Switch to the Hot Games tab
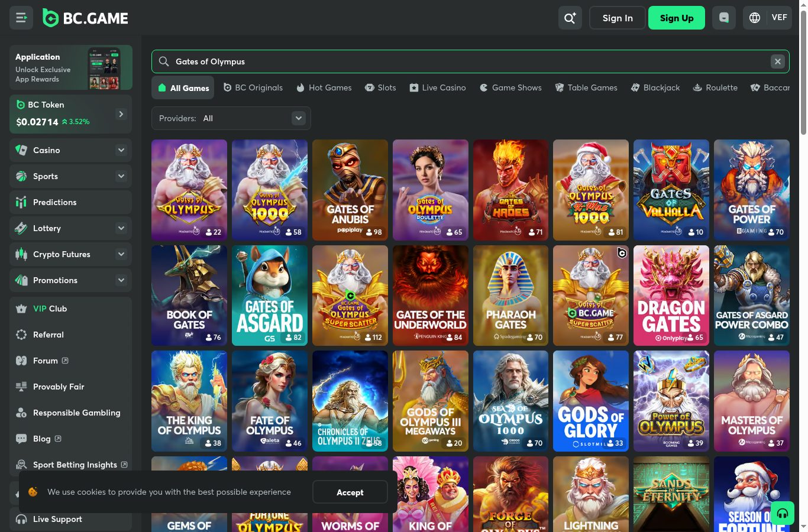The height and width of the screenshot is (532, 808). pos(324,87)
